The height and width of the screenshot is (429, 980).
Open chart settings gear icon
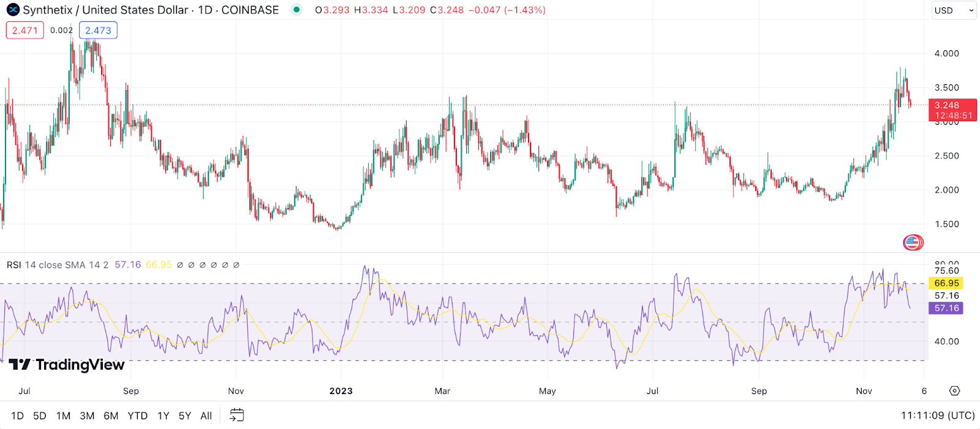[x=954, y=390]
